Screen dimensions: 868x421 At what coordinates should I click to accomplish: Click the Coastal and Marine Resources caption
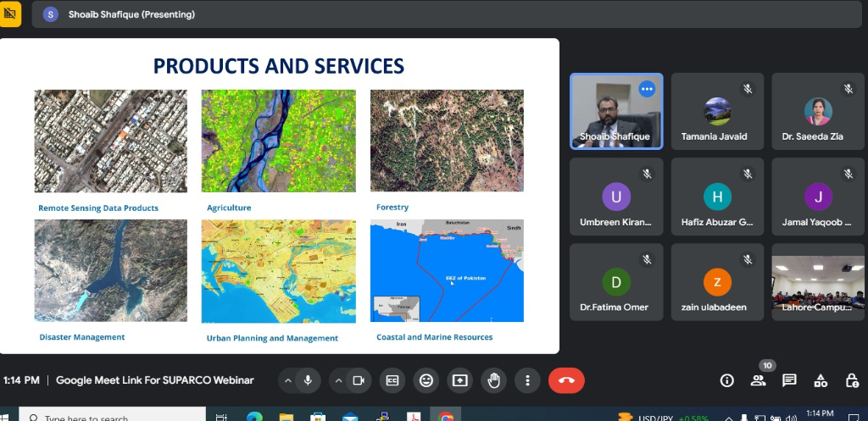435,337
